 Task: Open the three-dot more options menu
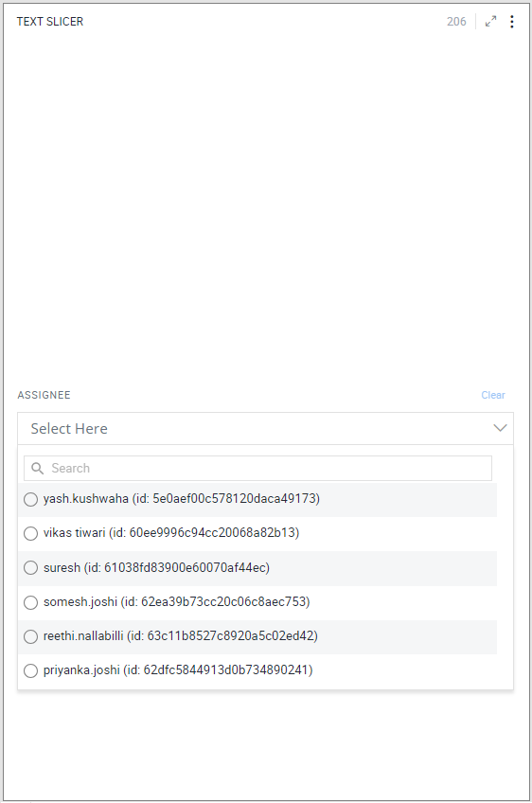click(x=511, y=22)
